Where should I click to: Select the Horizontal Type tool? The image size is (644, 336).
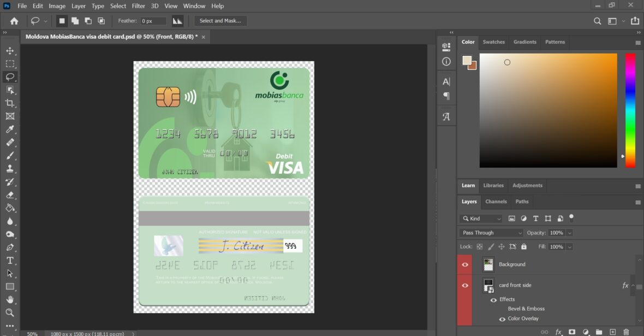[10, 261]
